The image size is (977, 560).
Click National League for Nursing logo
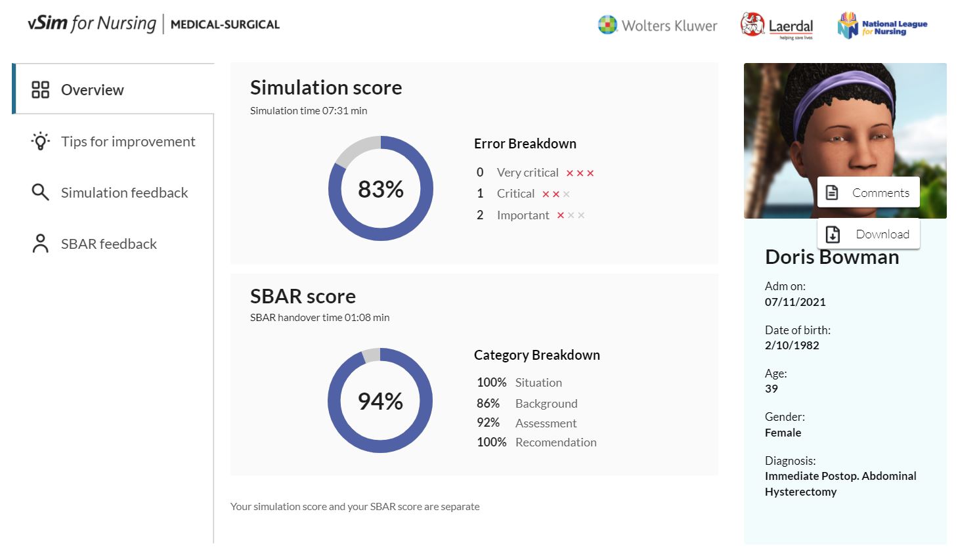tap(882, 26)
